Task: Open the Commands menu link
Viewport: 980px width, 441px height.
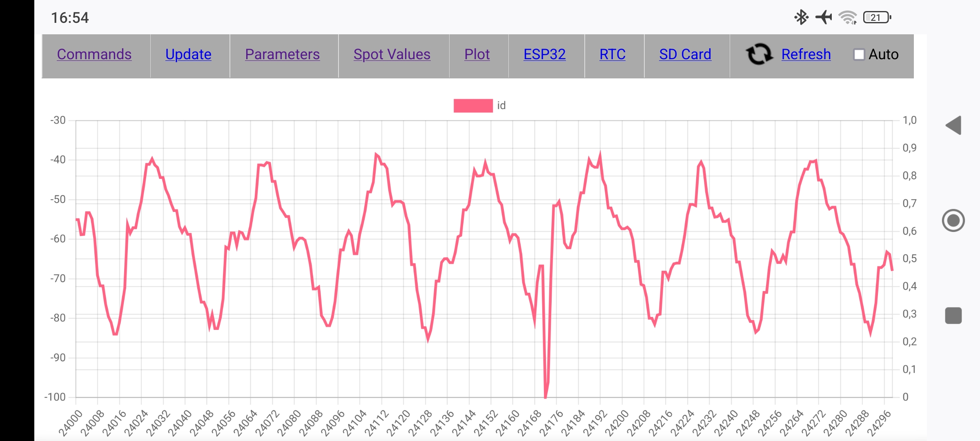Action: (94, 54)
